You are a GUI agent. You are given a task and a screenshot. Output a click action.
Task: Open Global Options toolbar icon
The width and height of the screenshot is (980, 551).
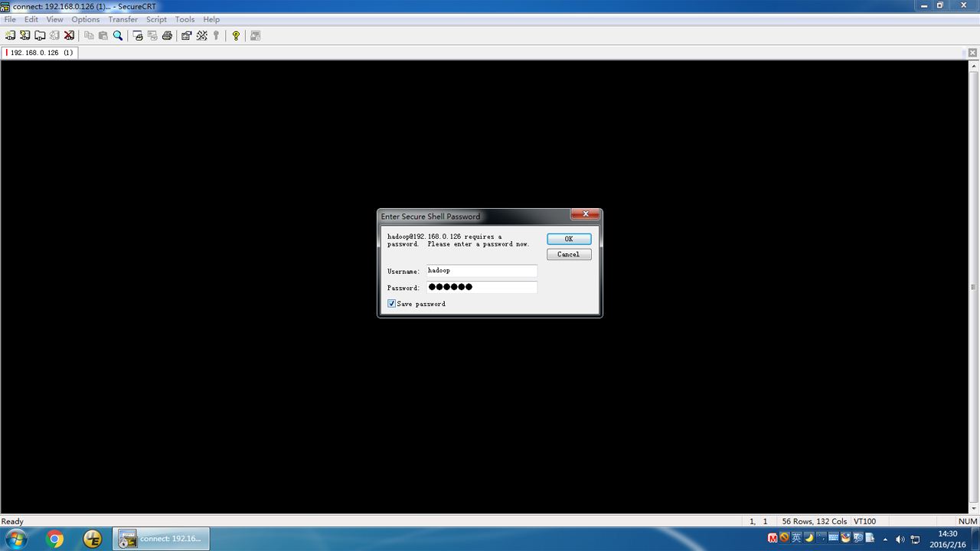click(201, 35)
